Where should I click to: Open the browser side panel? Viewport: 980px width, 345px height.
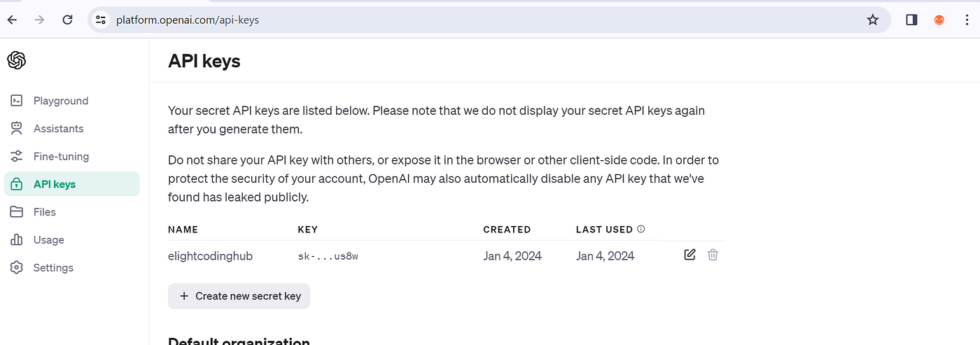pos(911,20)
